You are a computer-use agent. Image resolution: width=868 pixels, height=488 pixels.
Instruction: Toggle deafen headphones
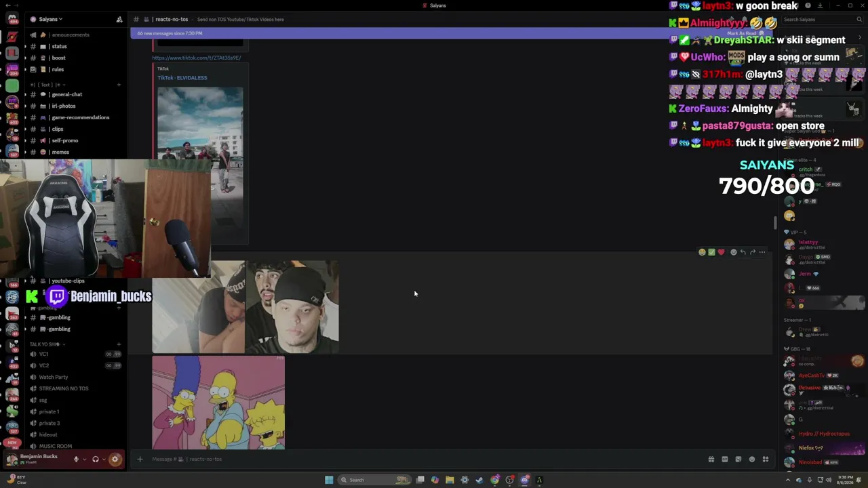(96, 460)
